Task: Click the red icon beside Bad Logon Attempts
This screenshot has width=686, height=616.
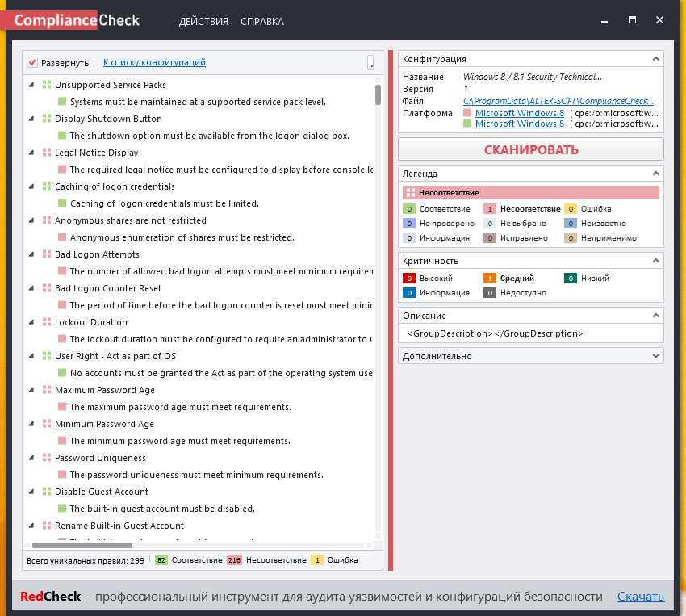Action: click(x=47, y=254)
